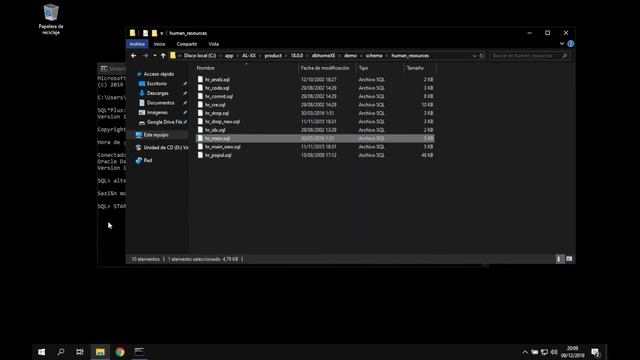Open Documentos in navigation pane

(160, 103)
